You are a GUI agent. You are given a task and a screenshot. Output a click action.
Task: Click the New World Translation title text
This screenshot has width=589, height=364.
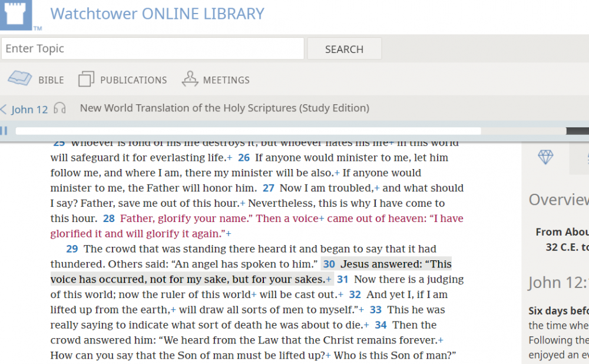[224, 108]
